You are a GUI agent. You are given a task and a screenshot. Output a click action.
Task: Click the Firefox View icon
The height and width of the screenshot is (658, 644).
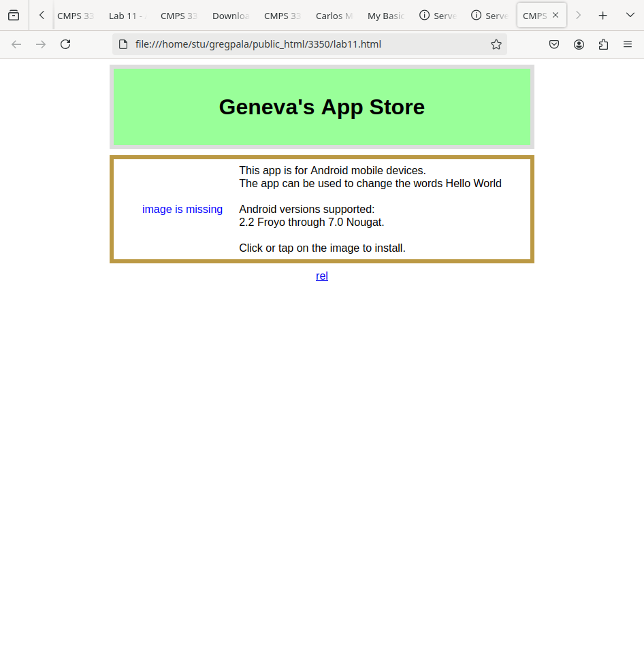click(x=14, y=15)
